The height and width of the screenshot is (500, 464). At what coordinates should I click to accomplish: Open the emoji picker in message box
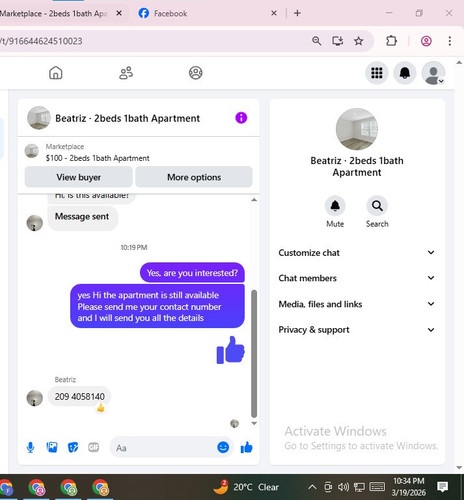[x=223, y=447]
